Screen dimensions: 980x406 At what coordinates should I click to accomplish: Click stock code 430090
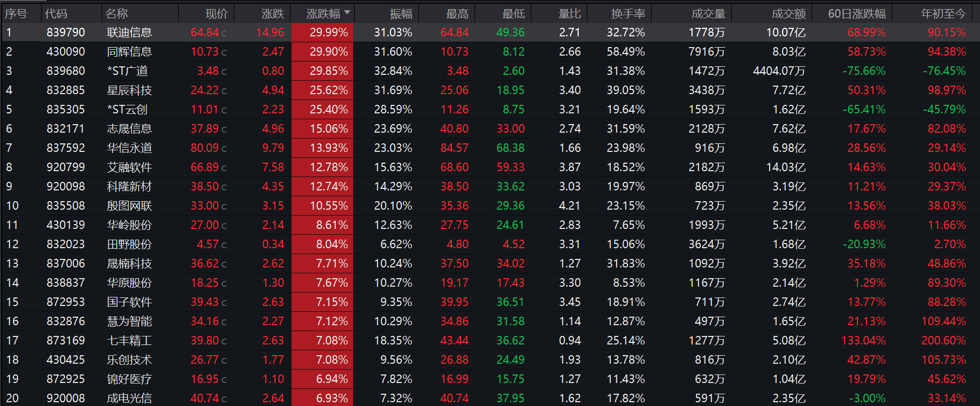66,52
